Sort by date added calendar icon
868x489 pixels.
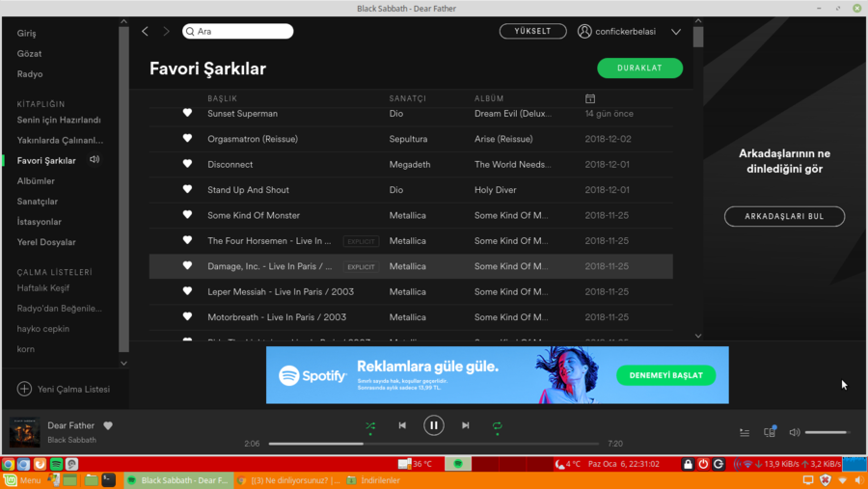(590, 98)
